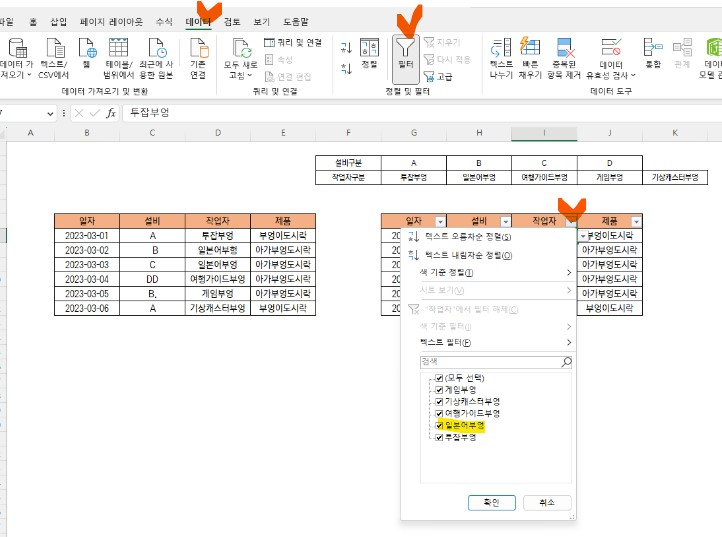The height and width of the screenshot is (537, 722).
Task: Uncheck the 기상캐스터부엉 checkbox
Action: [439, 402]
